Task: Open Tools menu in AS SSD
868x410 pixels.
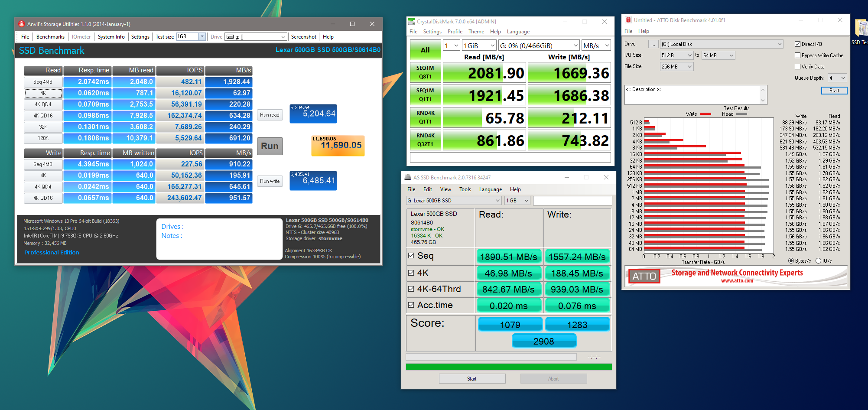Action: tap(465, 189)
